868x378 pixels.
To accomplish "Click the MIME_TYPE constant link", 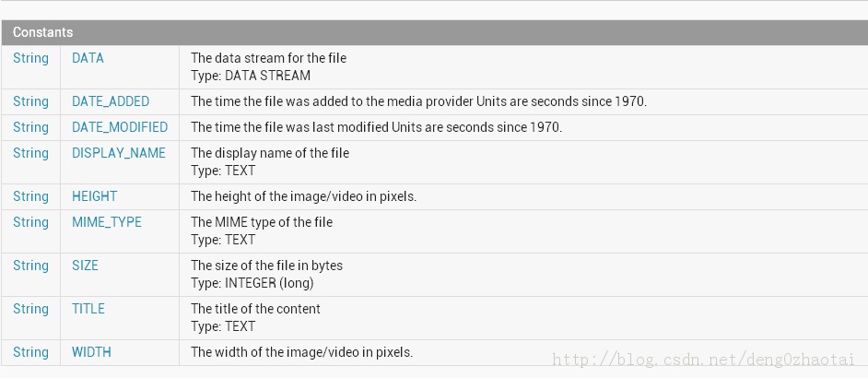I will click(x=107, y=222).
